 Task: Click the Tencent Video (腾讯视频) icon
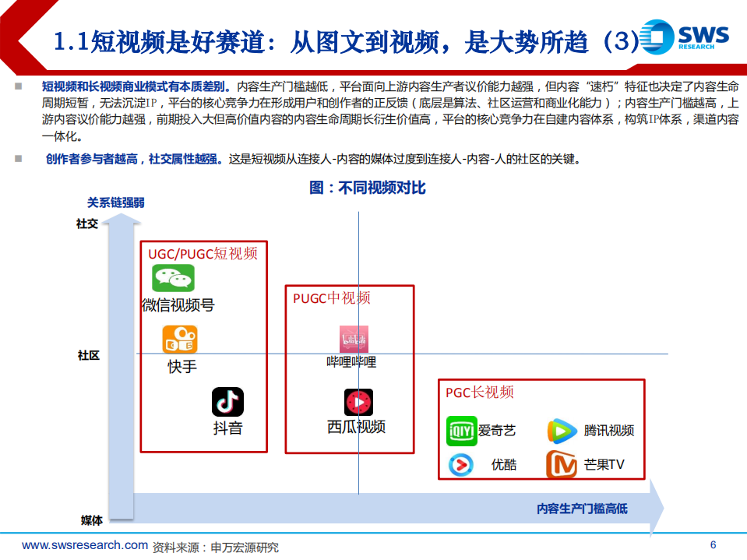(564, 429)
